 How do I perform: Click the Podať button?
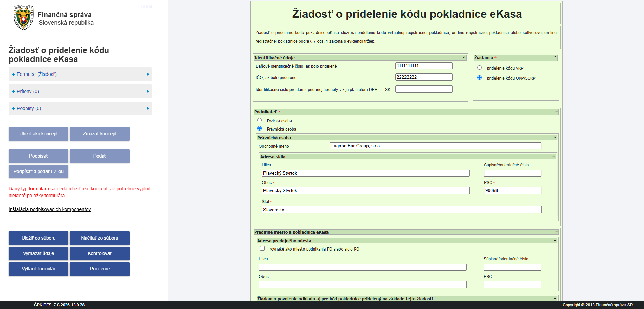coord(100,156)
